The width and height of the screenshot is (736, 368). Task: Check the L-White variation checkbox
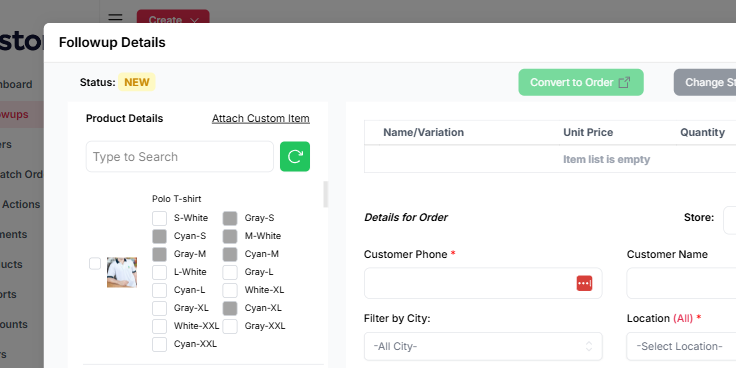(160, 272)
